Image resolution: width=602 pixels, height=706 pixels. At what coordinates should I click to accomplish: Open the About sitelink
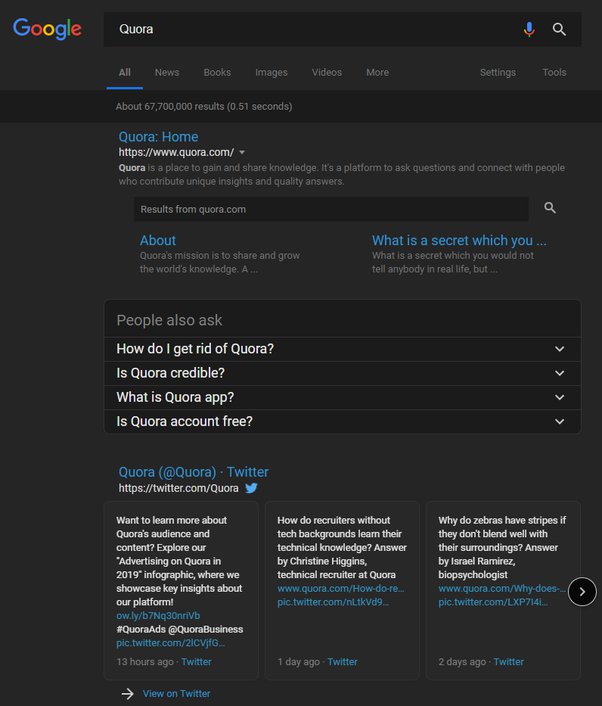coord(158,240)
